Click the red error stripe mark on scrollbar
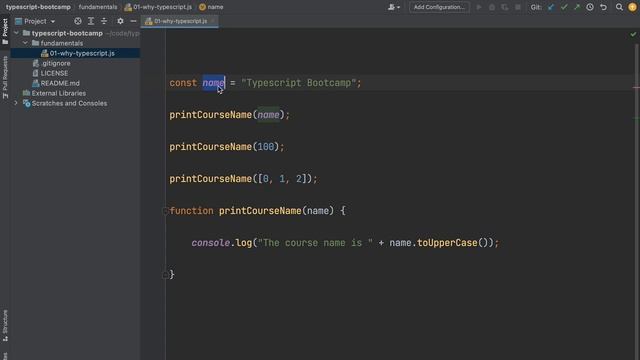Screen dimensions: 640x360 pos(636,87)
